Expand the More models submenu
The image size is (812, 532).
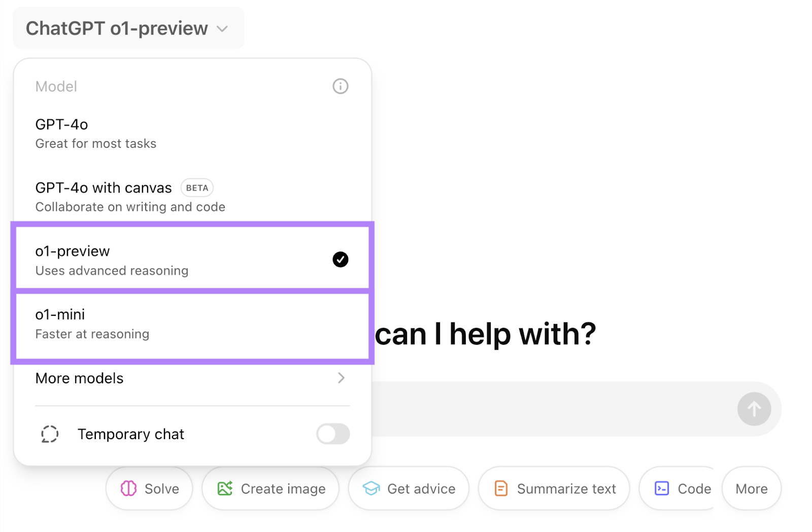pyautogui.click(x=192, y=378)
